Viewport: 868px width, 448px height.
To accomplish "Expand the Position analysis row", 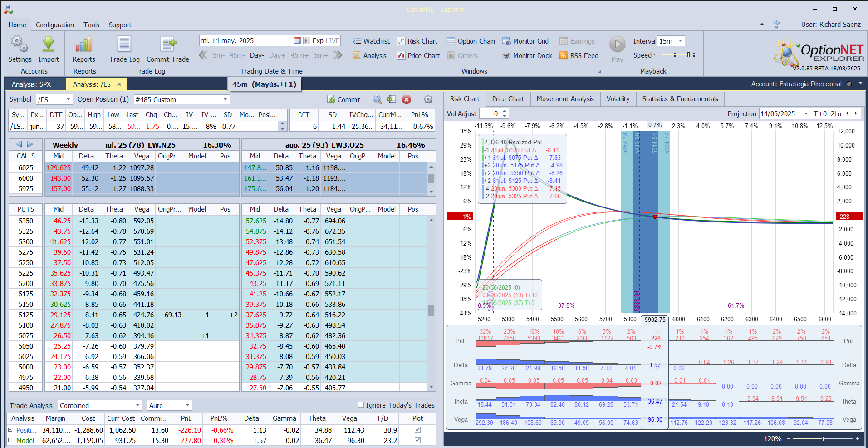I will tap(10, 429).
